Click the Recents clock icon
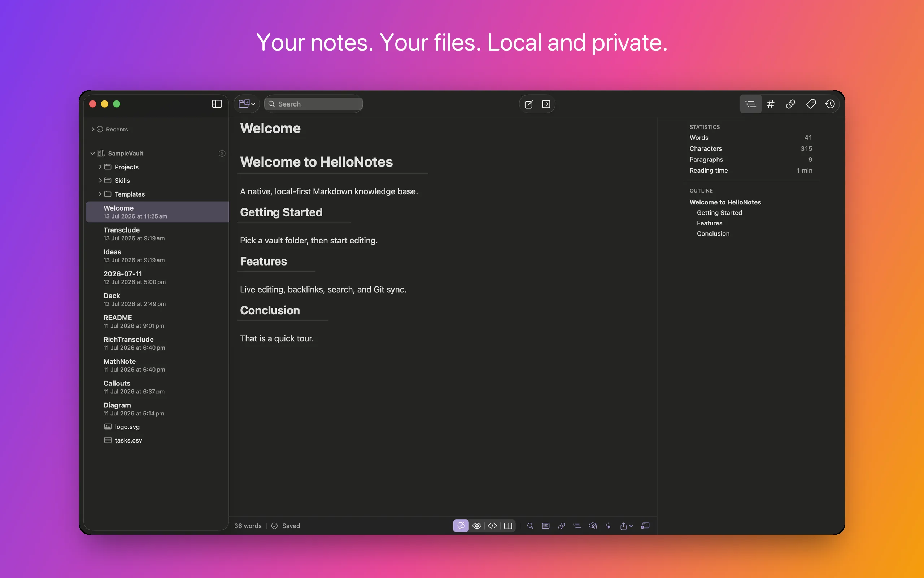Viewport: 924px width, 578px height. coord(100,129)
